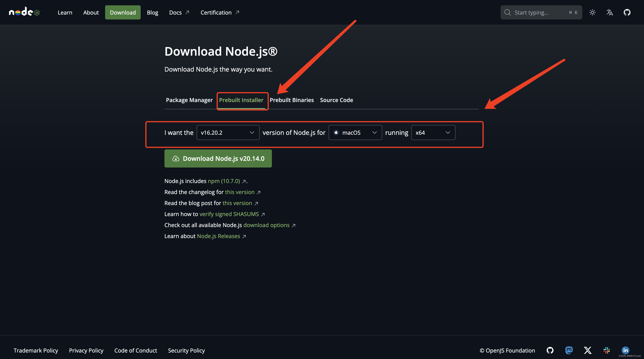This screenshot has height=359, width=644.
Task: Click Download Node.js v20.14.0 button
Action: [x=218, y=158]
